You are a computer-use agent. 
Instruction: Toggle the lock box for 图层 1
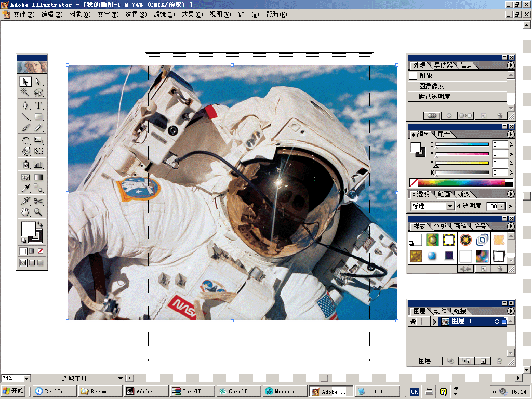pyautogui.click(x=424, y=321)
